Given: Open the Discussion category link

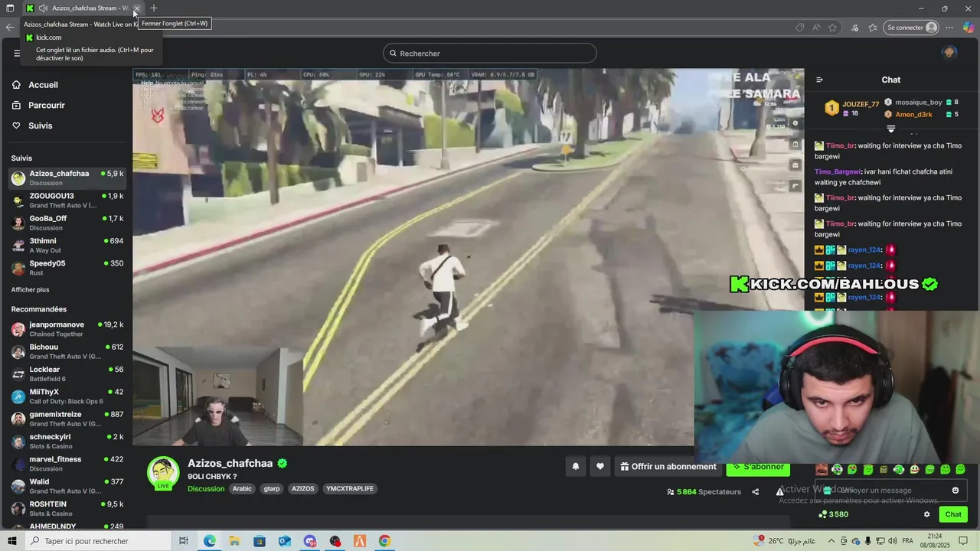Looking at the screenshot, I should tap(206, 488).
